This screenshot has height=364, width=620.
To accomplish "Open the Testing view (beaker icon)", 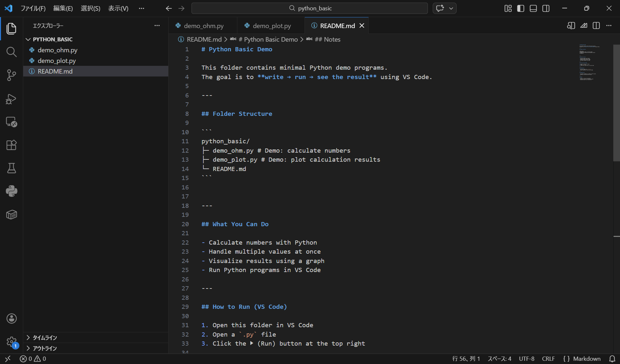I will (x=12, y=168).
